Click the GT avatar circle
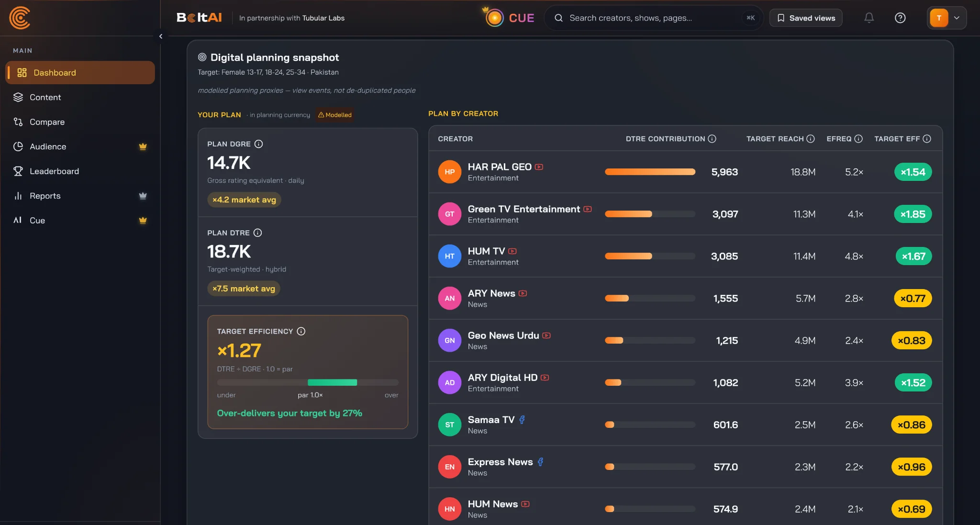980x525 pixels. click(450, 214)
